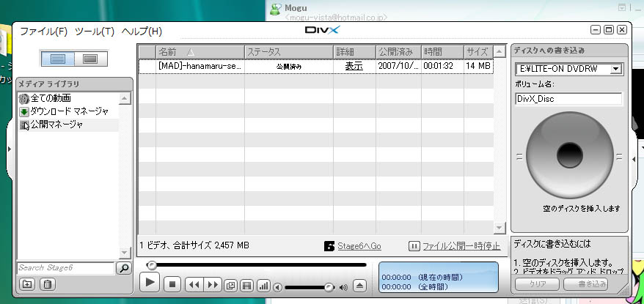The width and height of the screenshot is (644, 304).
Task: Click the playback seek slider handle
Action: click(152, 265)
